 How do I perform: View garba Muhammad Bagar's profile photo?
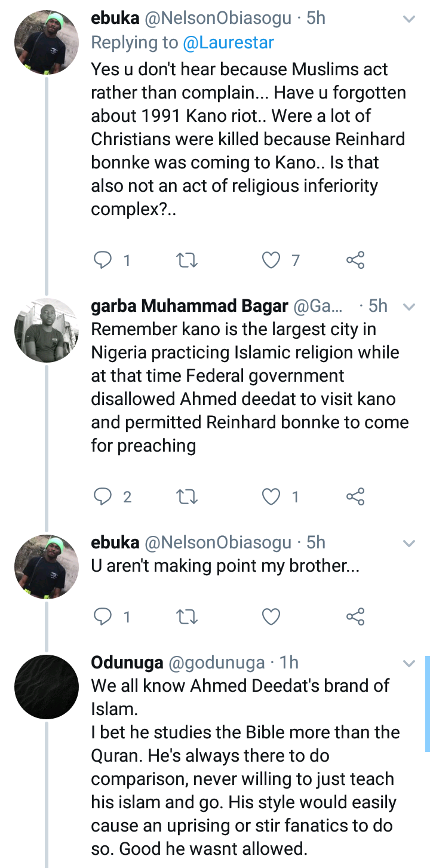tap(47, 330)
